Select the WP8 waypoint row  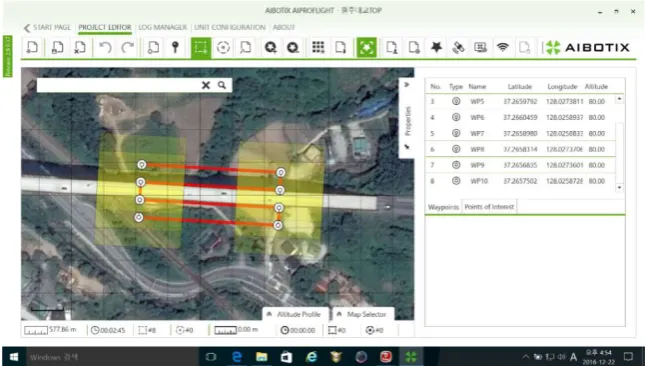coord(520,149)
